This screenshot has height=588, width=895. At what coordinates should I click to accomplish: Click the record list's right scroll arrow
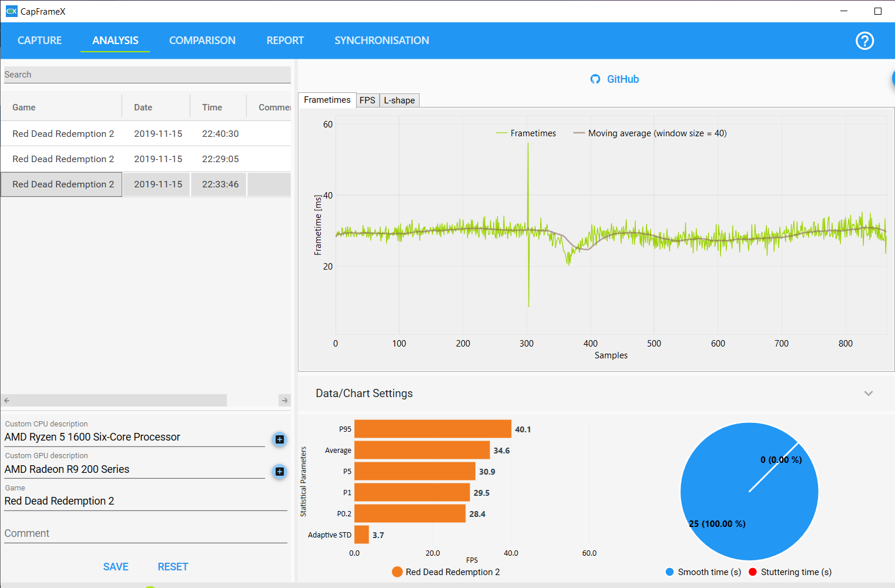point(284,401)
